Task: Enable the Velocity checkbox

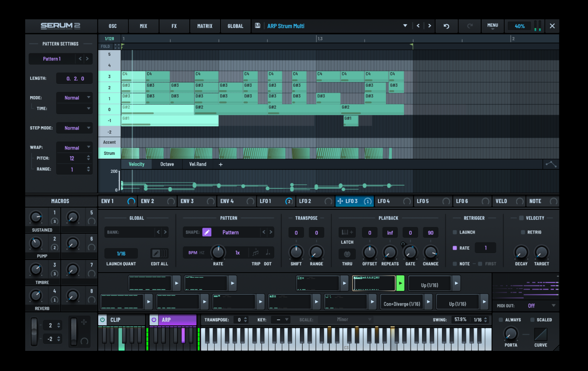Action: [521, 218]
